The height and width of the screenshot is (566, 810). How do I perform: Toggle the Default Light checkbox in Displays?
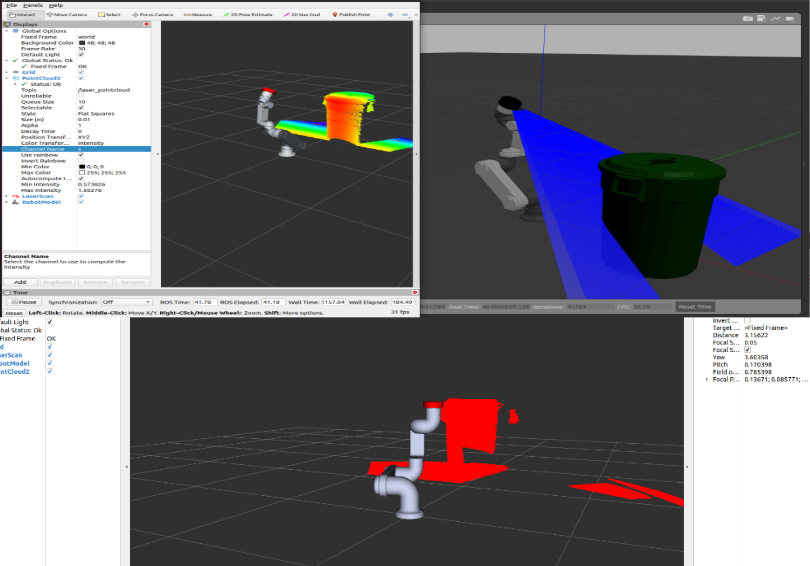(81, 54)
